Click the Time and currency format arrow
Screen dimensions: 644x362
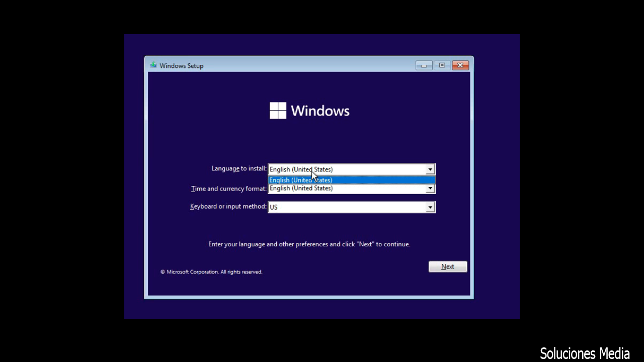[430, 189]
